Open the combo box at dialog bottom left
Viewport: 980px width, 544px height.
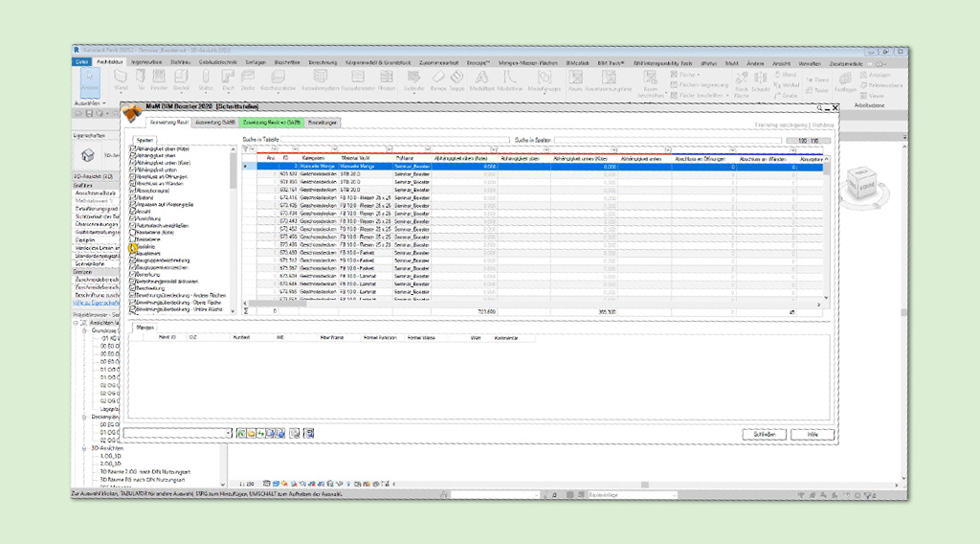point(230,434)
